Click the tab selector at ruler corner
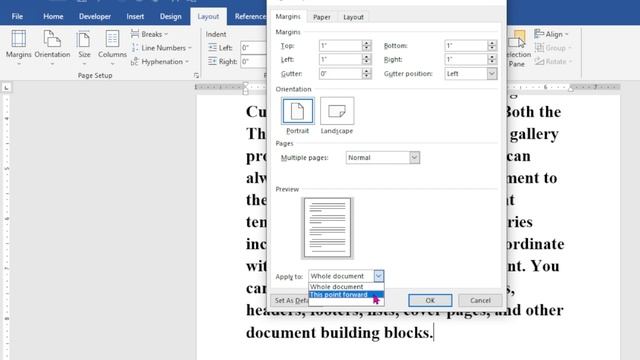This screenshot has height=360, width=640. coord(6,87)
